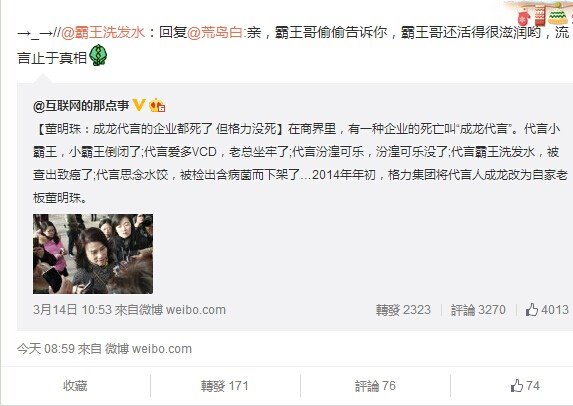This screenshot has width=573, height=406.
Task: Open 評論 3270 on the original post
Action: (478, 310)
